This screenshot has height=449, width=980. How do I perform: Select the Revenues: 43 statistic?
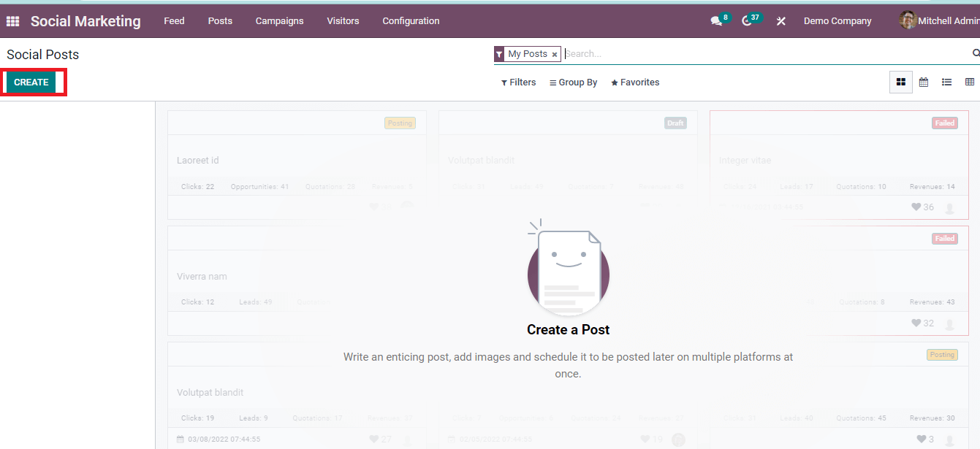pyautogui.click(x=932, y=302)
